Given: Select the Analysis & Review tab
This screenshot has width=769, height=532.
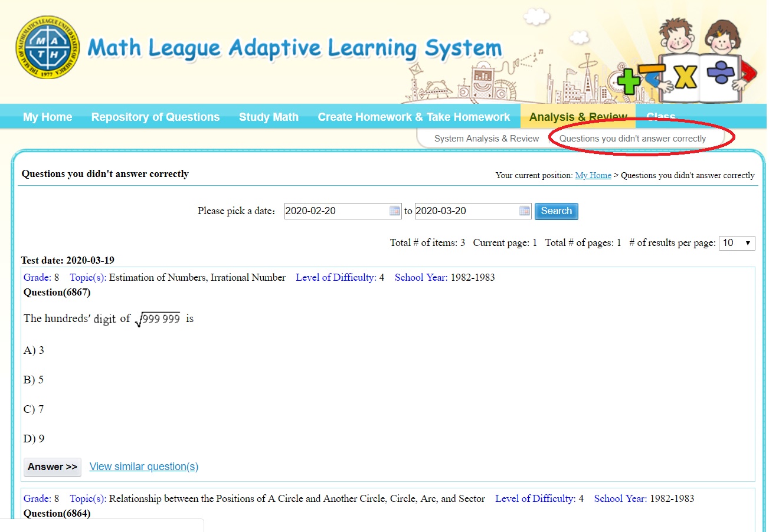Looking at the screenshot, I should coord(578,117).
